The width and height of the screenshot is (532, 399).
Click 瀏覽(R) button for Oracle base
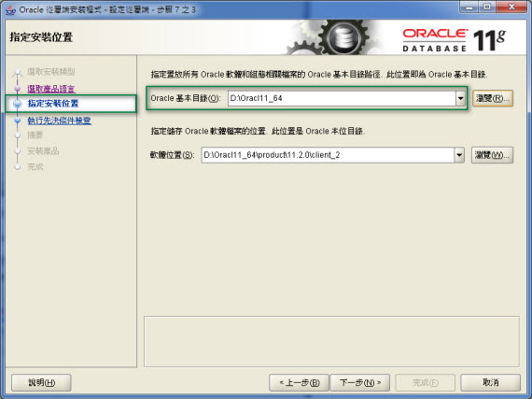point(493,98)
